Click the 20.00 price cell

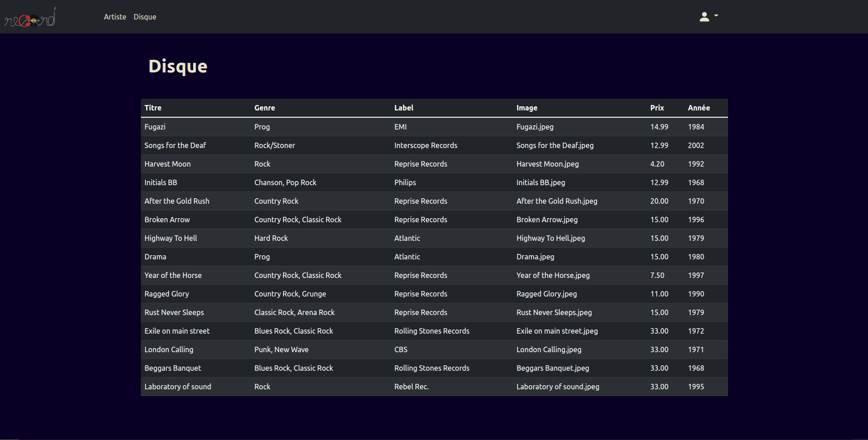coord(659,201)
